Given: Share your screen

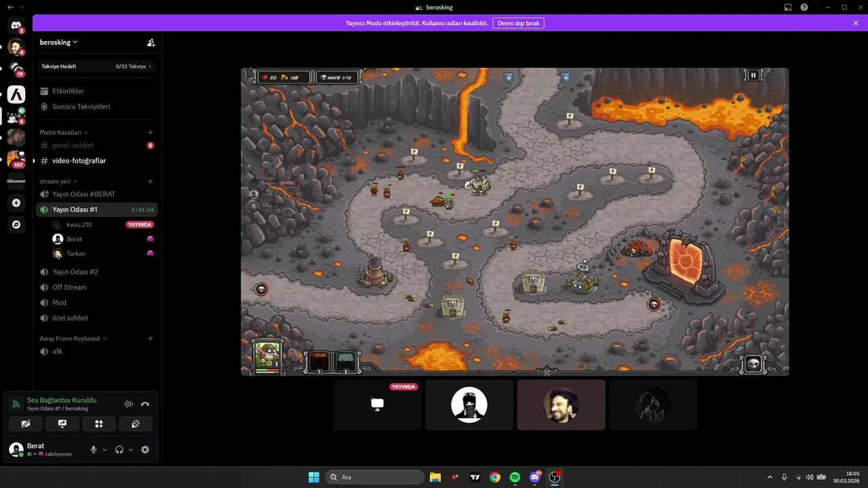Looking at the screenshot, I should [x=62, y=424].
